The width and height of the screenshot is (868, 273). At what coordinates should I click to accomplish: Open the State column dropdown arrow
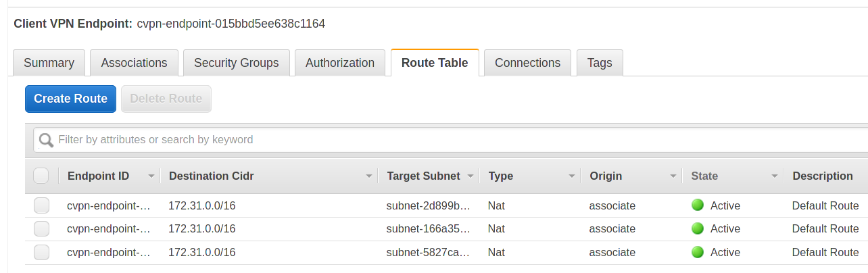click(x=775, y=176)
